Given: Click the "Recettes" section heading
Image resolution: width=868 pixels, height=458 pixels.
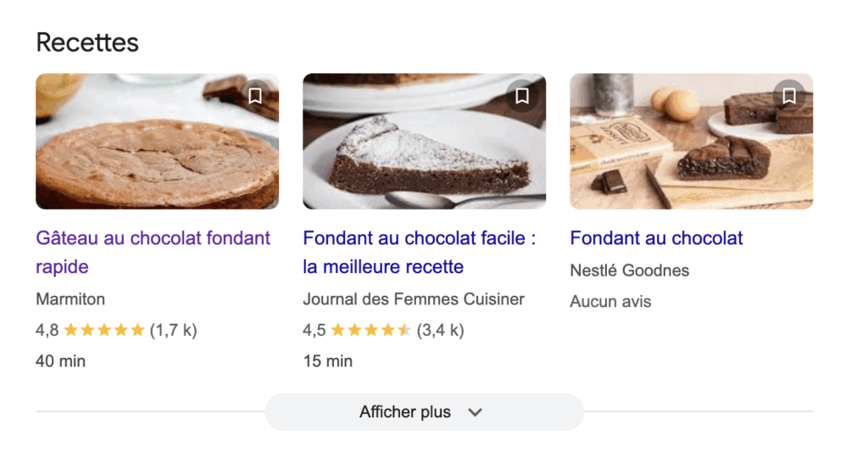Looking at the screenshot, I should tap(87, 42).
